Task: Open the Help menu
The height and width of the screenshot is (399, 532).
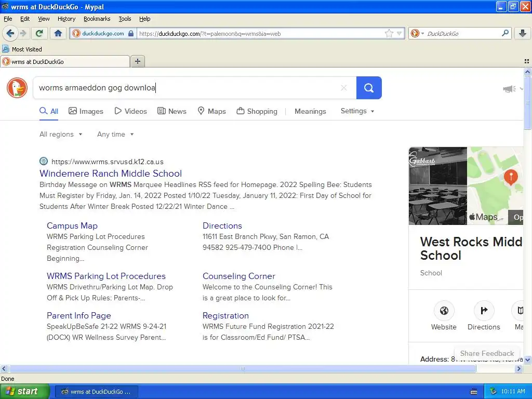Action: coord(145,19)
